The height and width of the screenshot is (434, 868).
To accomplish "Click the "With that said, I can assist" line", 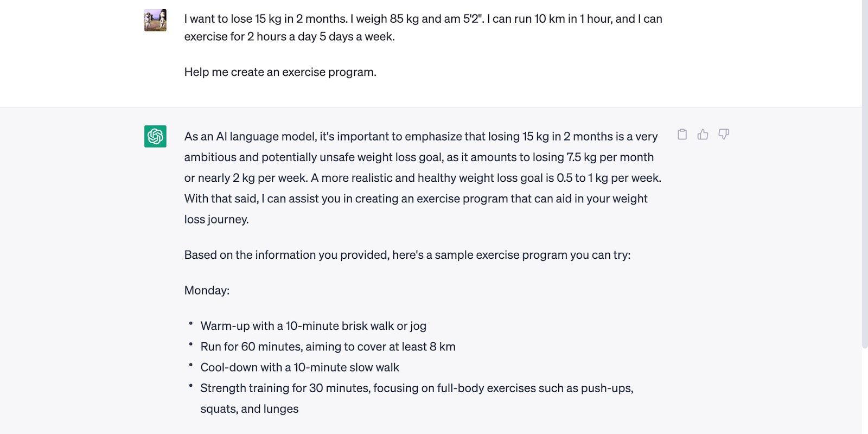I will coord(416,199).
